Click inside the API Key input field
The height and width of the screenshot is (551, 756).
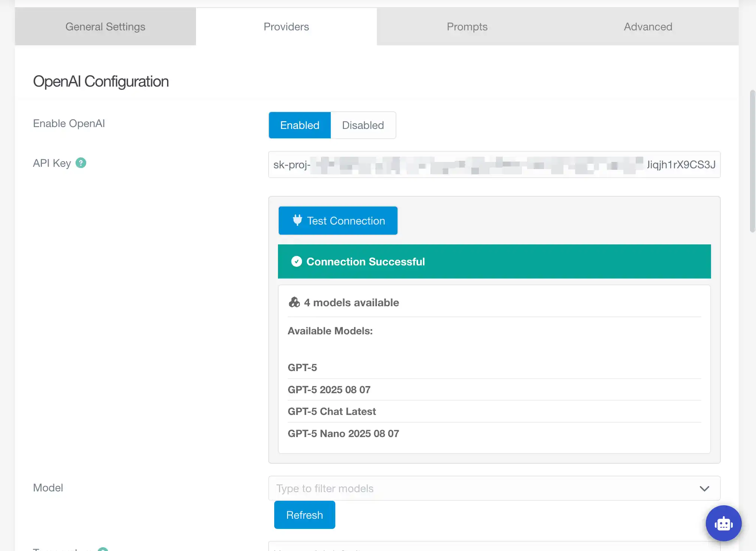(x=494, y=165)
